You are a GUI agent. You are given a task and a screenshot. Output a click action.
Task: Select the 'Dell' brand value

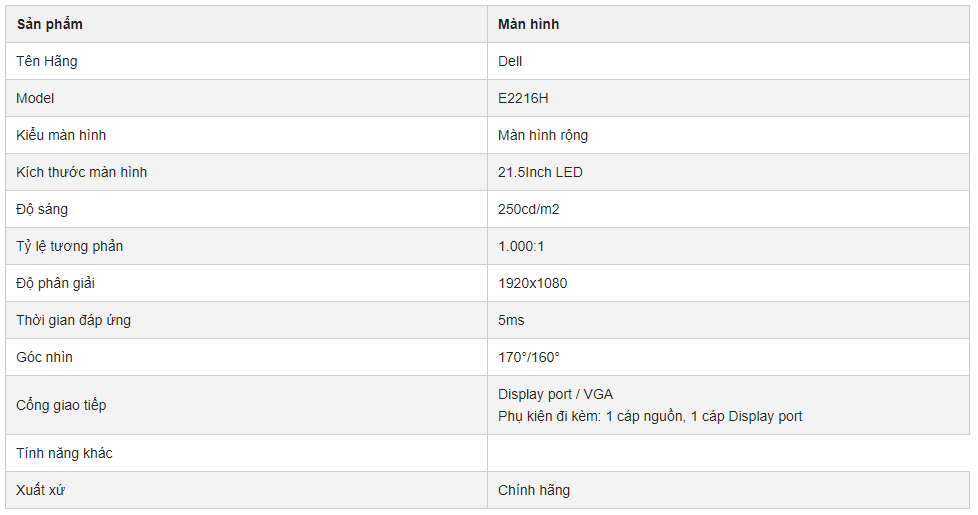coord(510,61)
